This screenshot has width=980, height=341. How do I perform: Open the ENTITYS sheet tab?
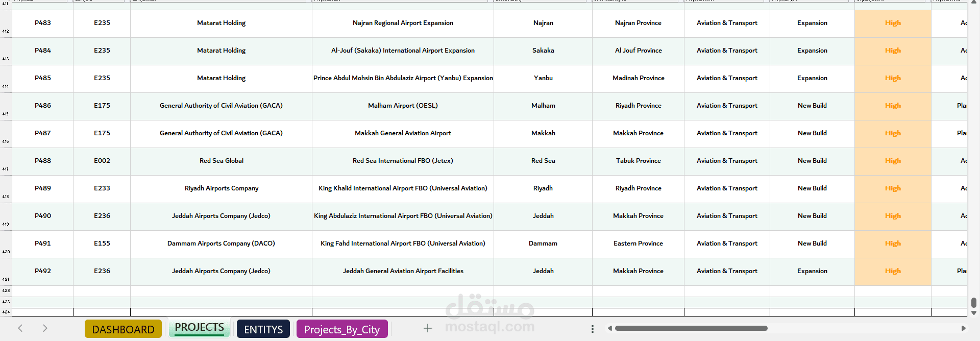tap(263, 329)
